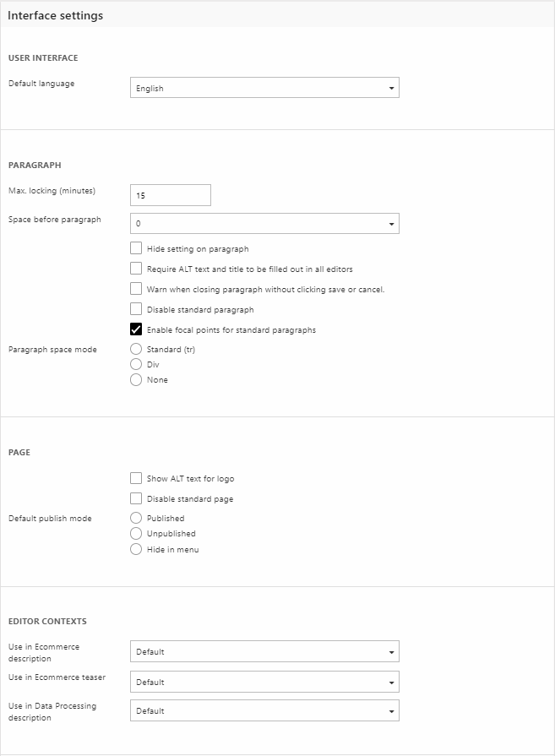The image size is (555, 756).
Task: Open the Default language dropdown
Action: coord(264,88)
